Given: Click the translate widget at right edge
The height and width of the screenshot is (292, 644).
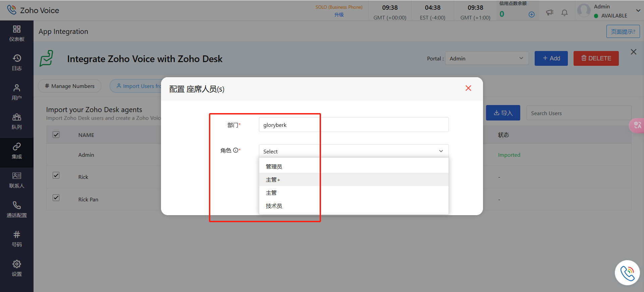Looking at the screenshot, I should 637,126.
